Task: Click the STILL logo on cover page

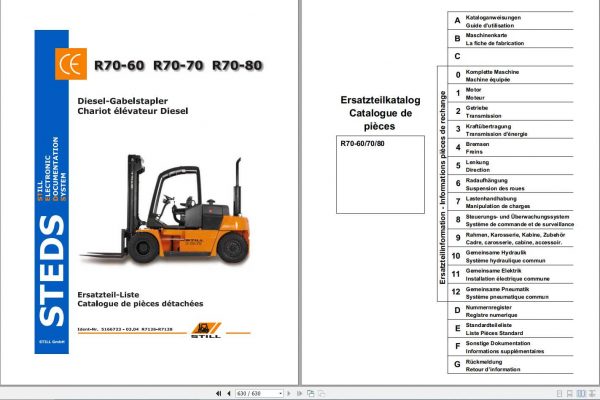Action: pyautogui.click(x=206, y=330)
